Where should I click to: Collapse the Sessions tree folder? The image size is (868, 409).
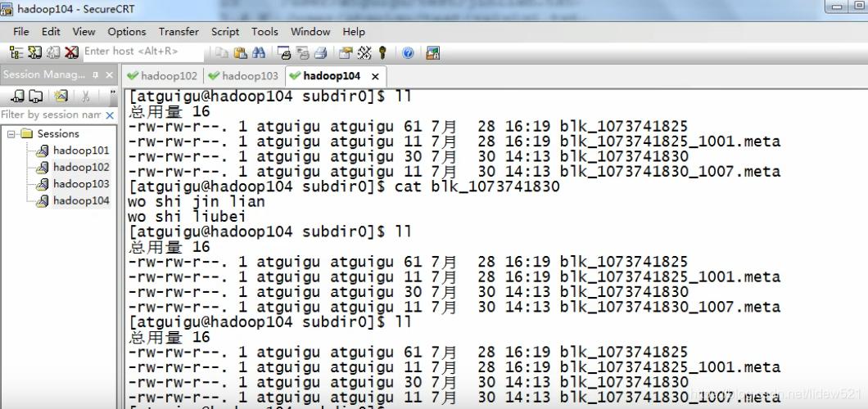tap(11, 134)
